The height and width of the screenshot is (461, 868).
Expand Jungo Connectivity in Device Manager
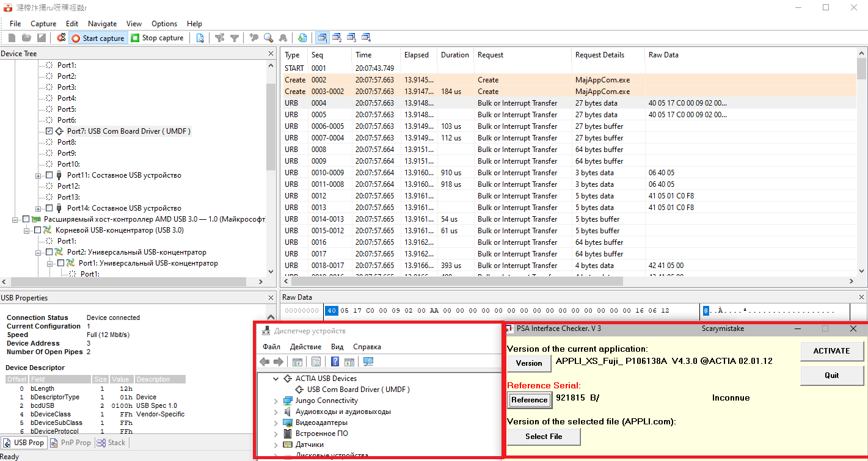[277, 401]
